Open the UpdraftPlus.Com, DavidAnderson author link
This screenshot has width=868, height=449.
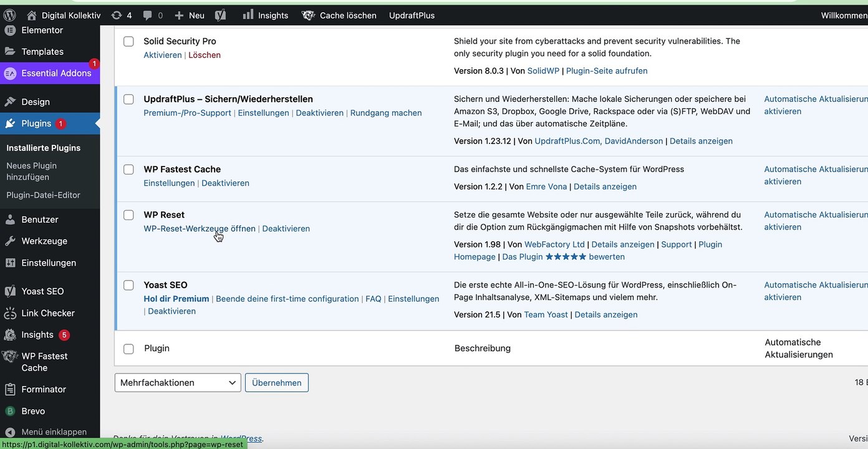pyautogui.click(x=599, y=141)
